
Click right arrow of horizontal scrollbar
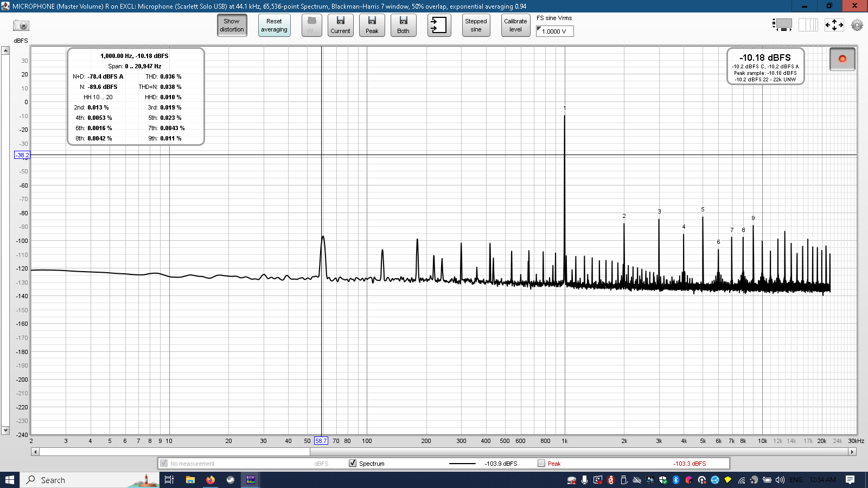click(852, 452)
